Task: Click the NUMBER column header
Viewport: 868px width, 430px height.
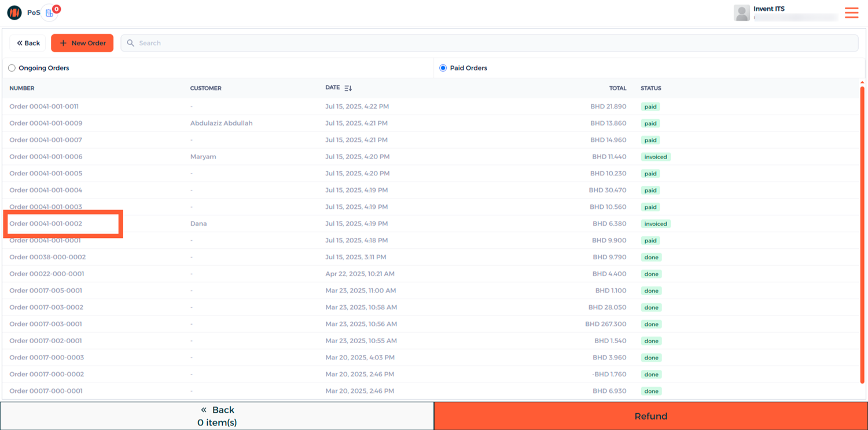Action: [22, 89]
